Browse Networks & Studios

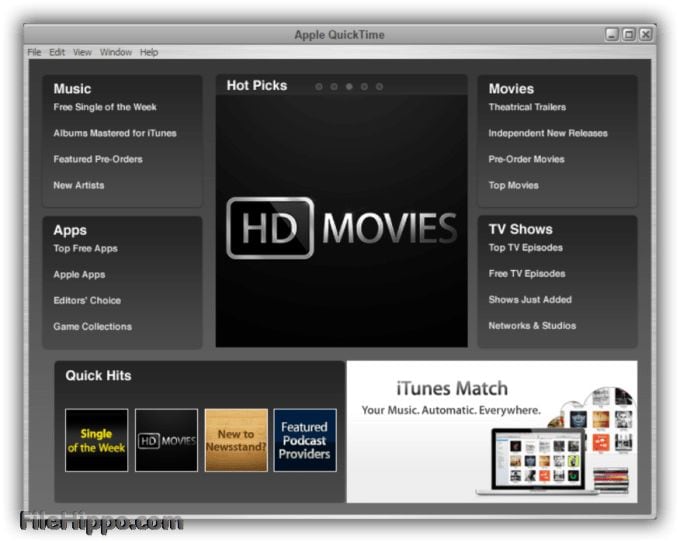532,326
